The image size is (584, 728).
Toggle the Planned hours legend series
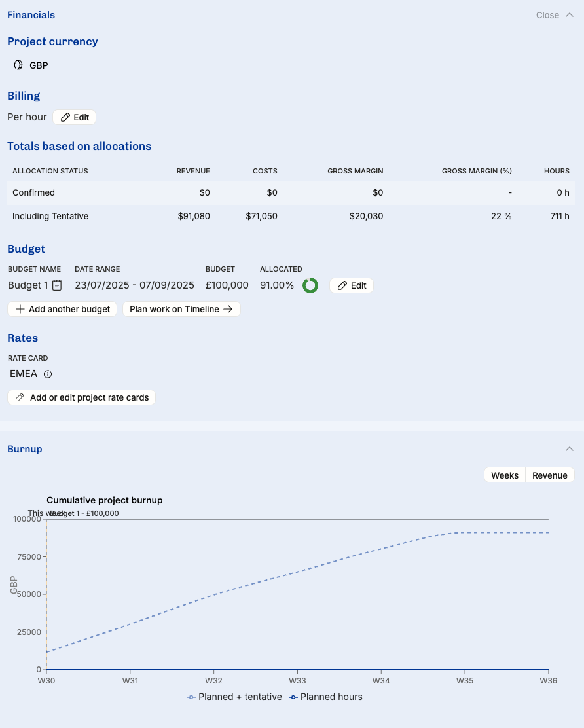pos(326,697)
